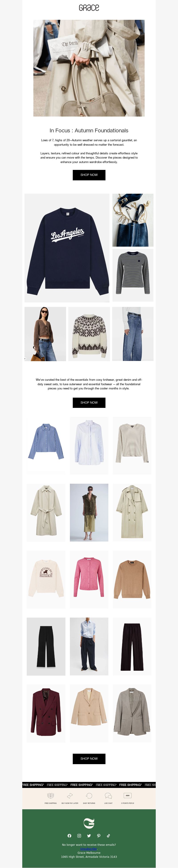178x868 pixels.
Task: Click the 3 Points Per $1 card icon
Action: pyautogui.click(x=127, y=795)
